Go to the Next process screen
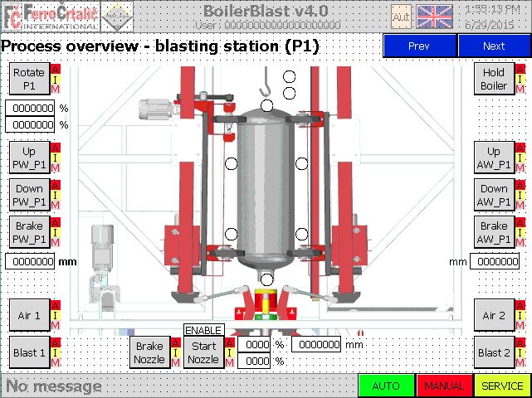 tap(494, 46)
